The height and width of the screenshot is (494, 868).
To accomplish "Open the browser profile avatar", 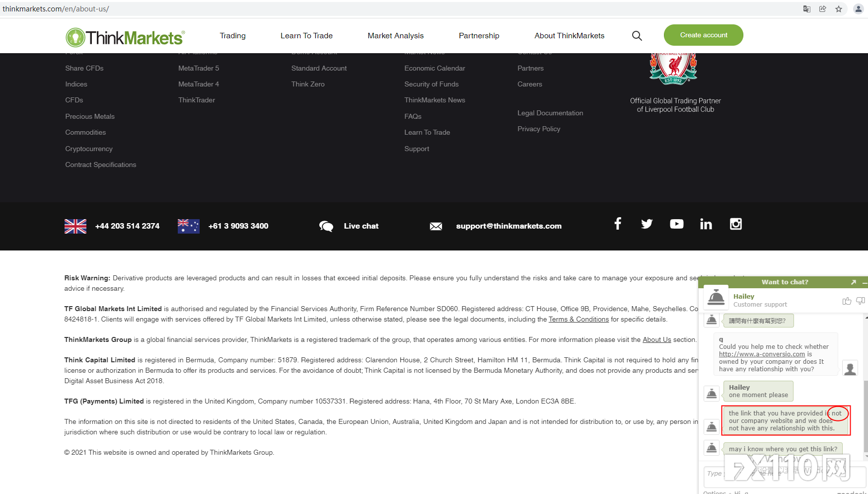I will pos(859,9).
